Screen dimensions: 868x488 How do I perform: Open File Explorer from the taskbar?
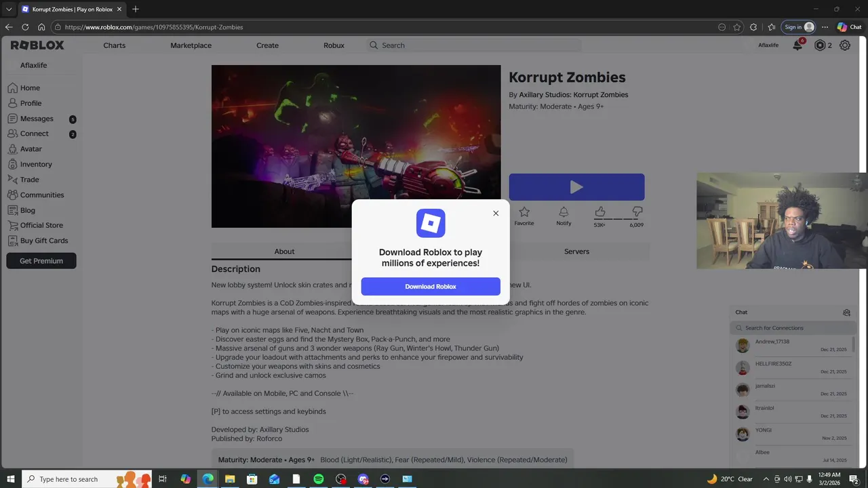[x=230, y=479]
